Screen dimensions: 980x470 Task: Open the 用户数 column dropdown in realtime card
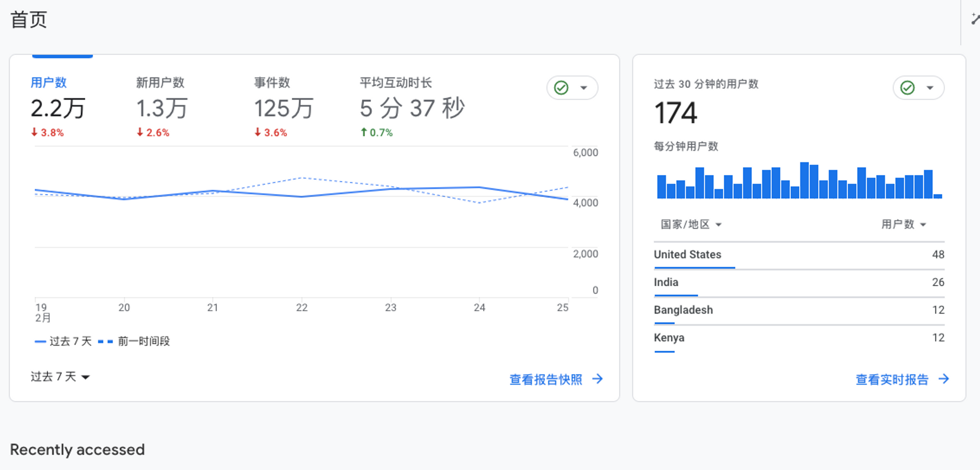point(904,224)
